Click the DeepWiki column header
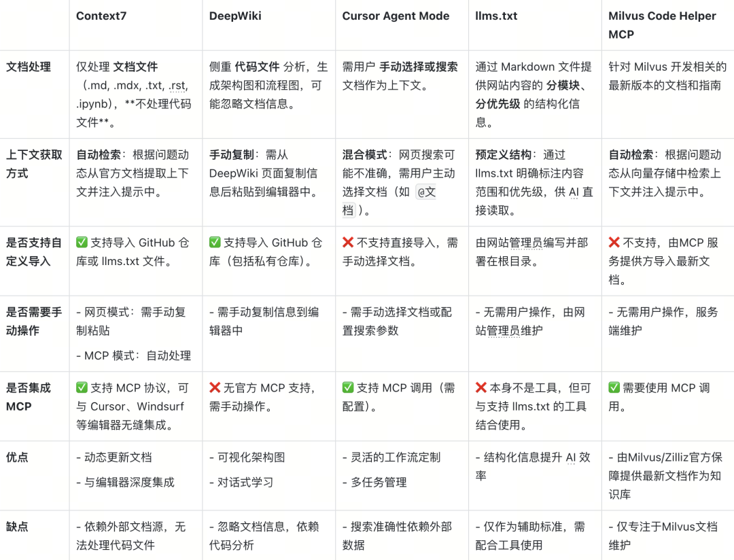Viewport: 734px width, 560px height. 235,16
